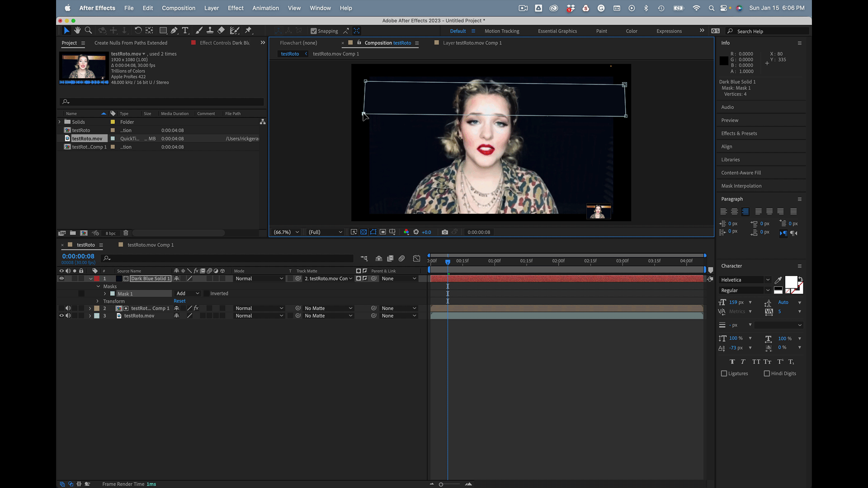Expand the Solids folder
868x488 pixels.
(x=60, y=122)
